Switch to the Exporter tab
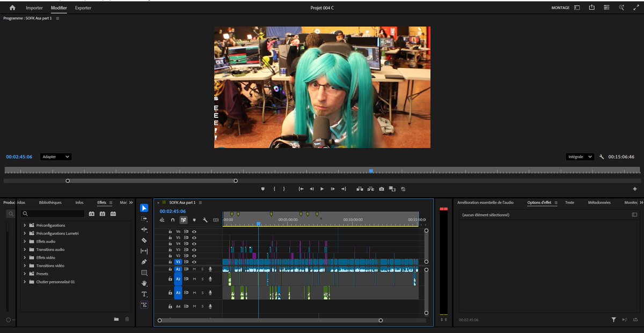 coord(83,8)
